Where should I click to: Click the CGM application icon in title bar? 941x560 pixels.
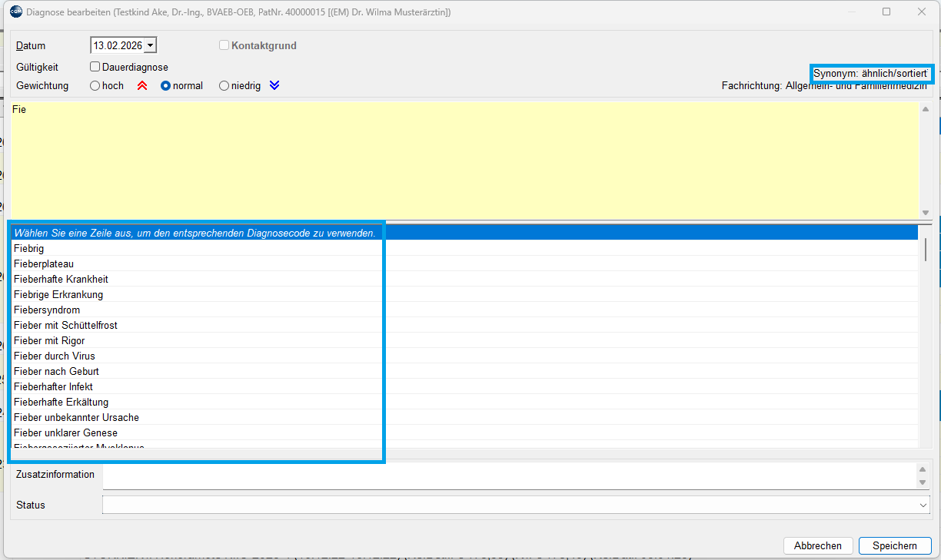pos(15,12)
